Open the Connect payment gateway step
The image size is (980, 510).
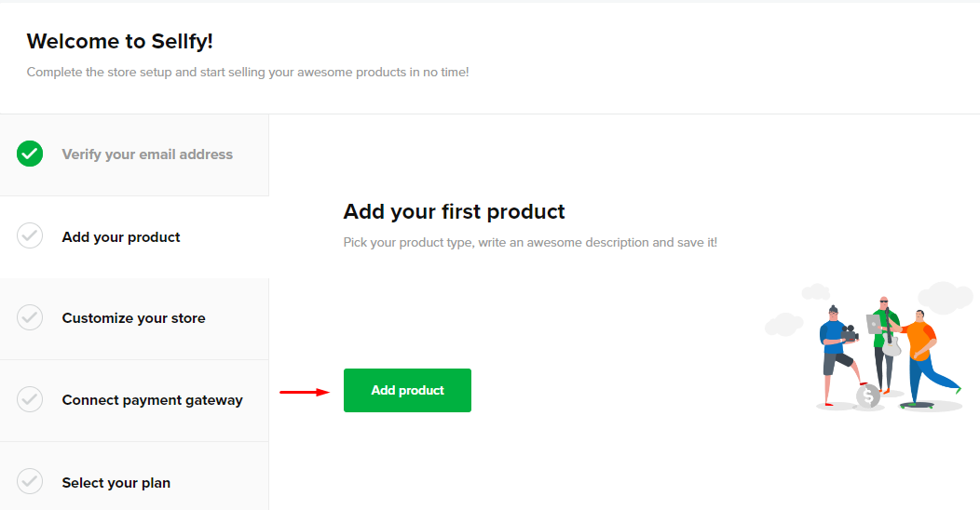pyautogui.click(x=152, y=400)
